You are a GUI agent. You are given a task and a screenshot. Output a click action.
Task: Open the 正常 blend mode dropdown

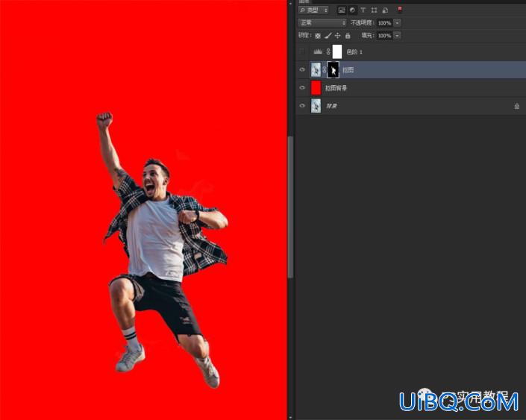[322, 23]
